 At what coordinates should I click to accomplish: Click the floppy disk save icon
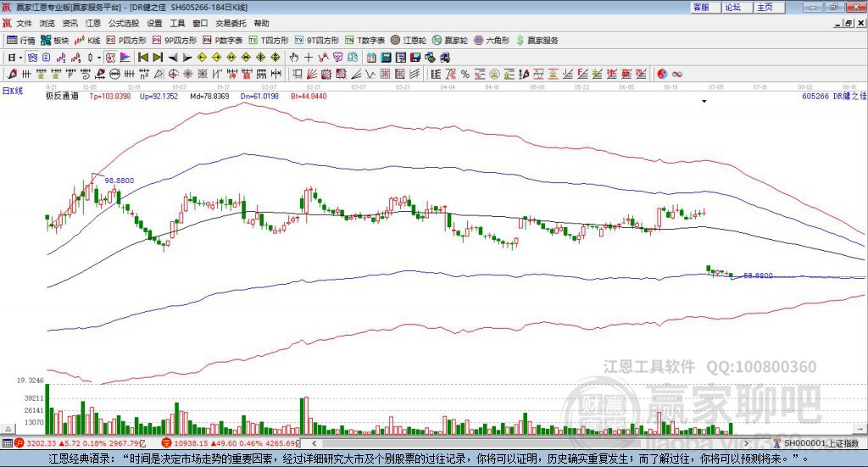(415, 58)
